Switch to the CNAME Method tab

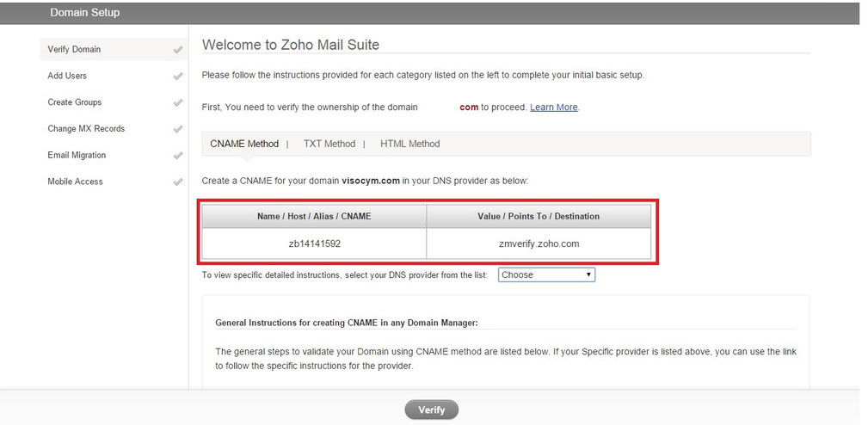point(244,144)
